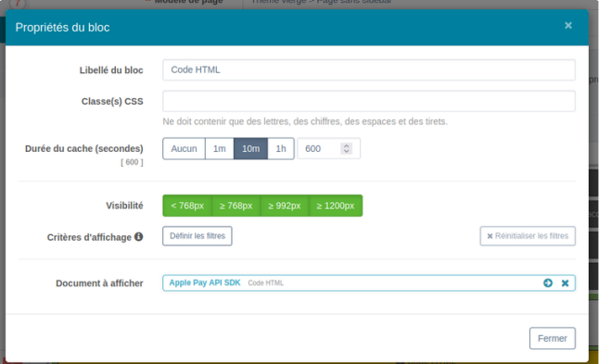Increase cache duration with the stepper up arrow
The image size is (599, 364).
click(x=347, y=145)
